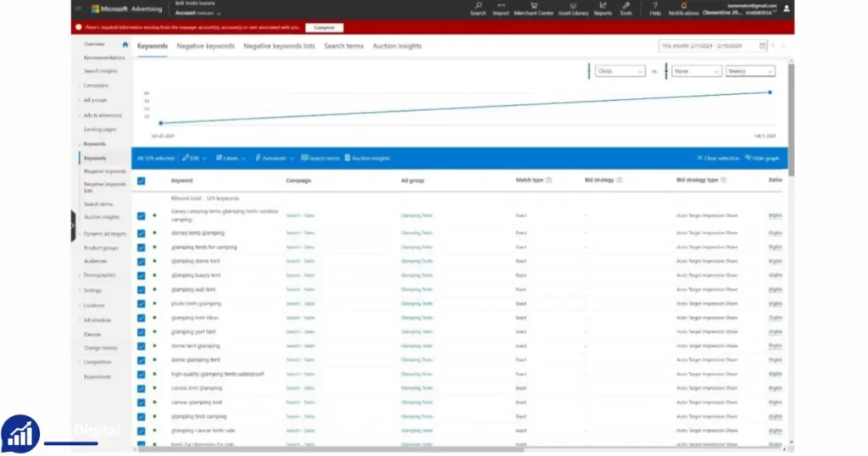This screenshot has width=868, height=456.
Task: Click the horizontal table scrollbar
Action: (x=331, y=449)
